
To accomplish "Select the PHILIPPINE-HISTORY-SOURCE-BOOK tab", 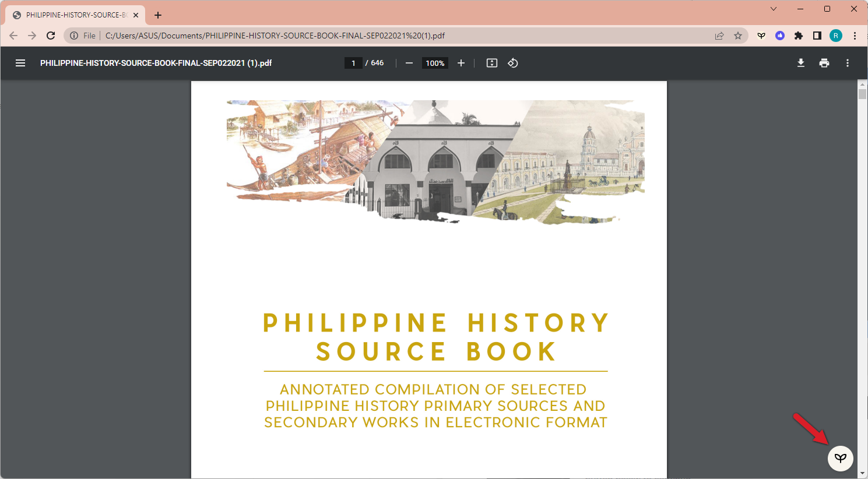I will pyautogui.click(x=73, y=15).
